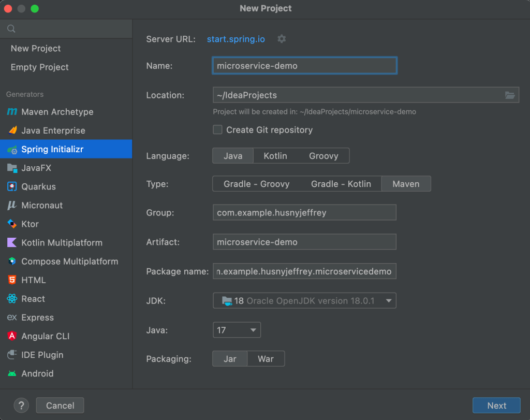Click the help question mark button
Viewport: 530px width, 420px height.
point(21,405)
